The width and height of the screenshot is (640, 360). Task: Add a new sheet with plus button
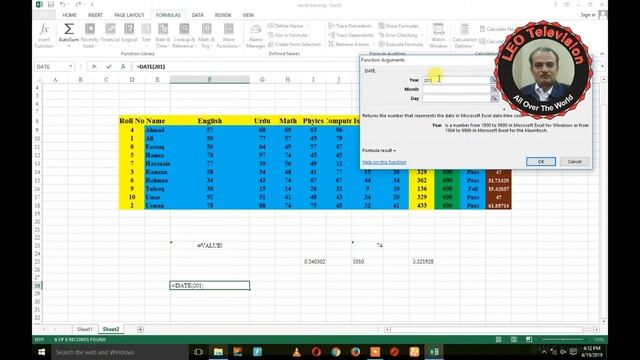[x=140, y=329]
